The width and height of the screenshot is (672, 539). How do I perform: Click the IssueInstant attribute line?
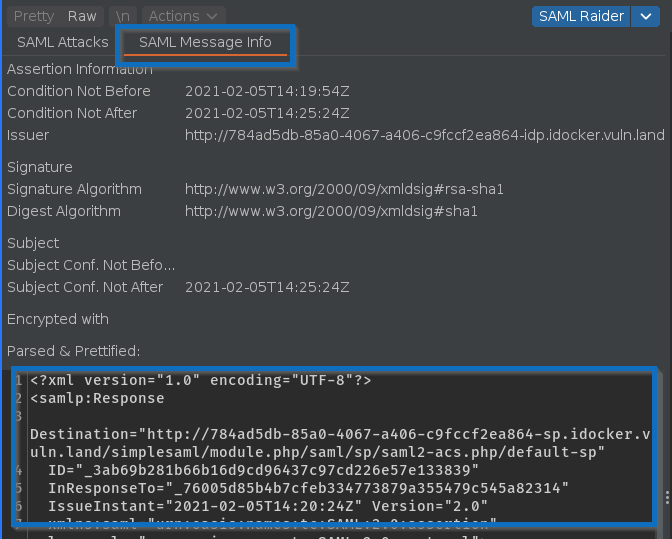pyautogui.click(x=268, y=506)
